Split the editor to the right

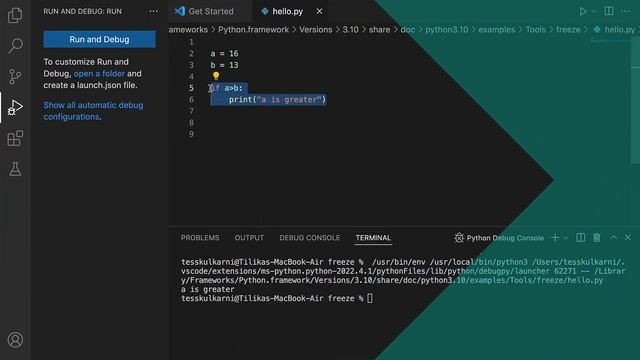(609, 11)
